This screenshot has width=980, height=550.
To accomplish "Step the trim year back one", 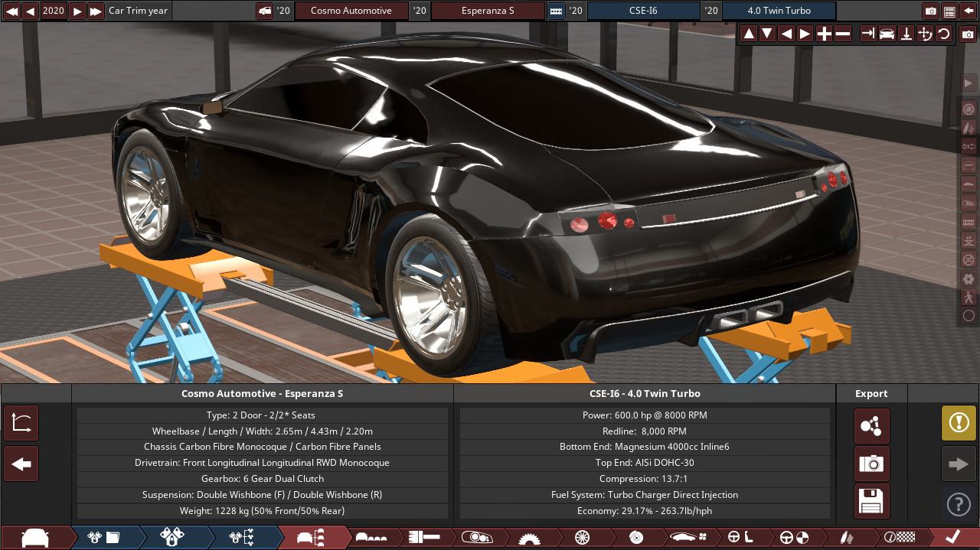I will tap(30, 11).
